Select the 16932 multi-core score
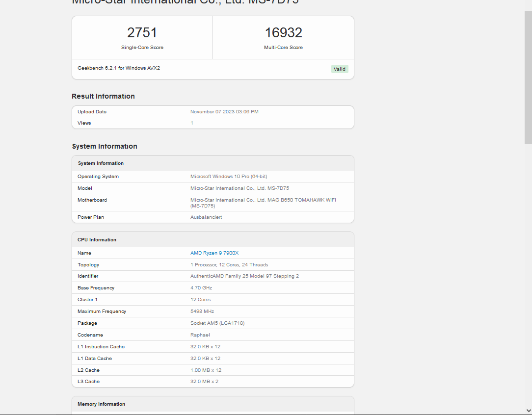 pos(283,32)
